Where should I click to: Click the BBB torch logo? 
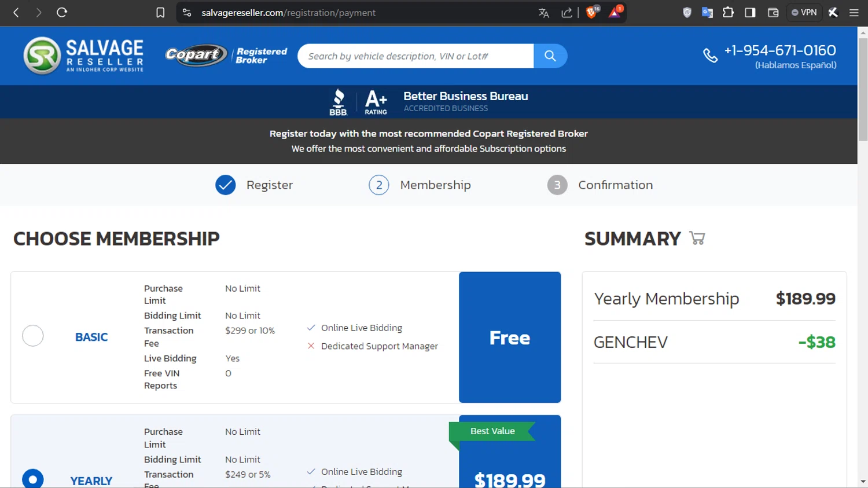coord(339,102)
